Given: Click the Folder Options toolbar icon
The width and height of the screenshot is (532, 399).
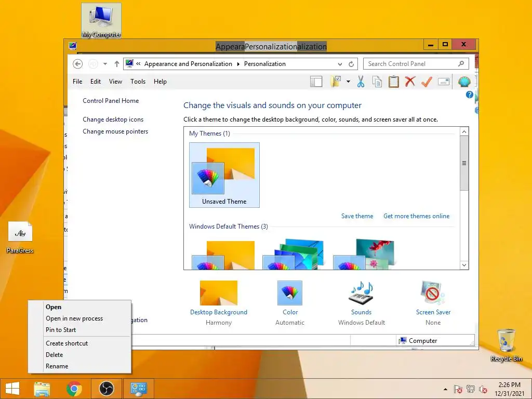Looking at the screenshot, I should click(x=336, y=82).
